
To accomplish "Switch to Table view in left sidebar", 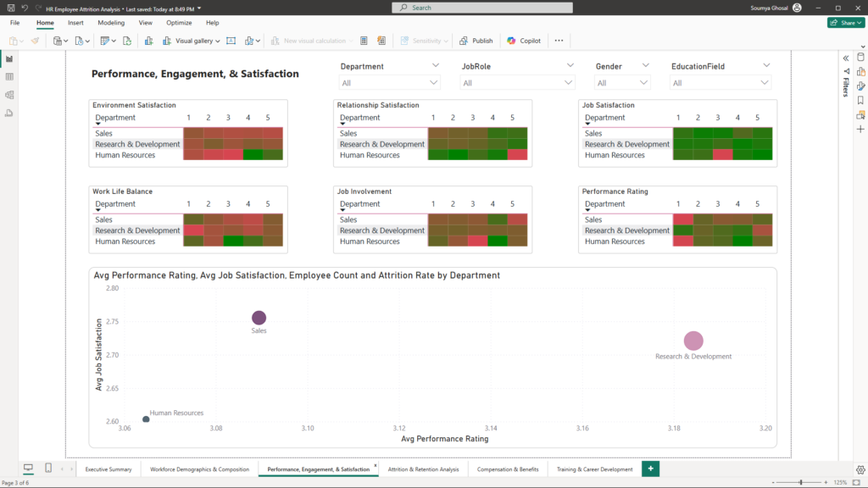I will pyautogui.click(x=9, y=77).
